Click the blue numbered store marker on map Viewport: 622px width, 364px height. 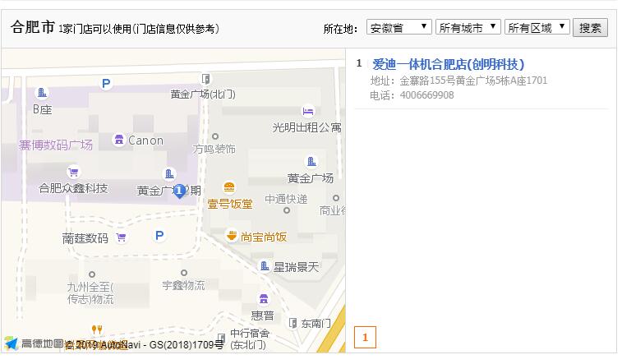pyautogui.click(x=179, y=191)
